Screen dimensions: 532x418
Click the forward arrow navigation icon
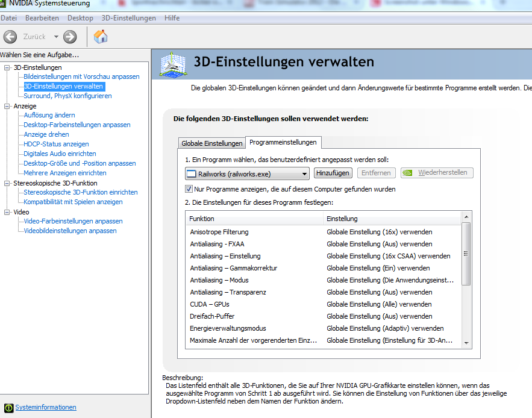point(70,37)
